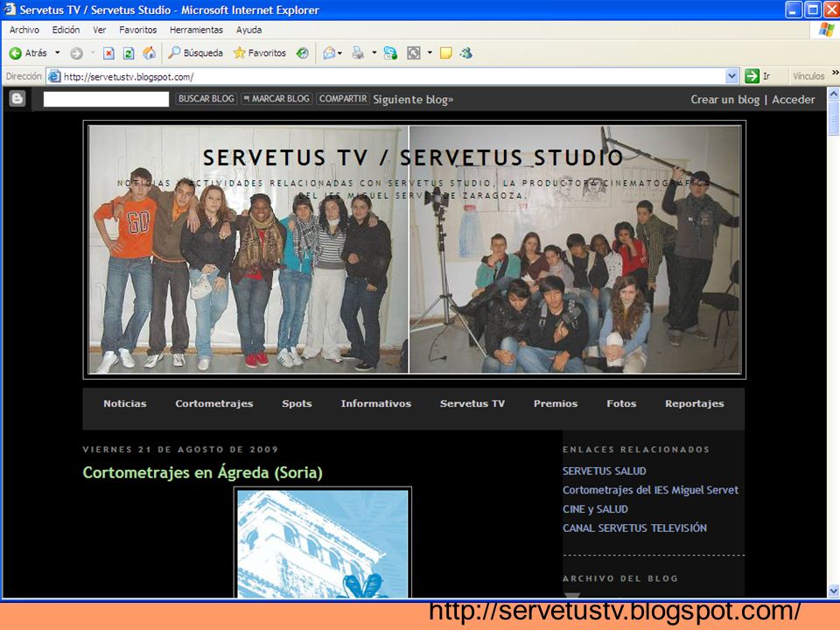Screen dimensions: 840x630
Task: Click the page icon in address bar
Action: tap(54, 77)
